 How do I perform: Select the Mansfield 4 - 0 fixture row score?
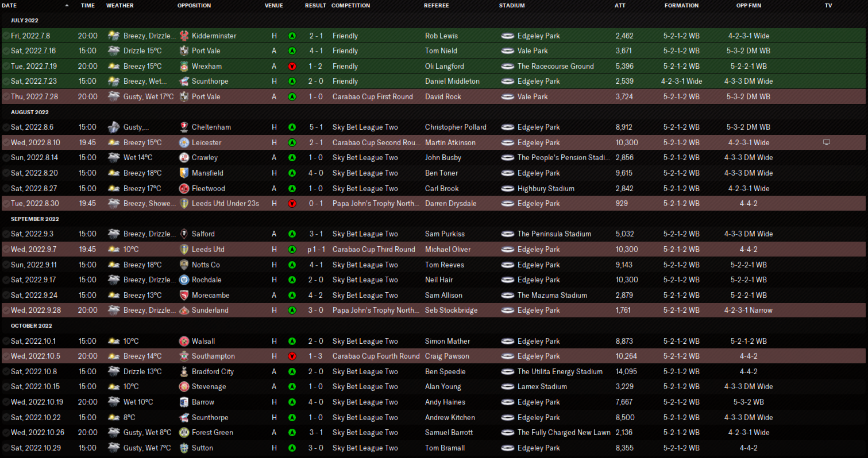pyautogui.click(x=316, y=173)
